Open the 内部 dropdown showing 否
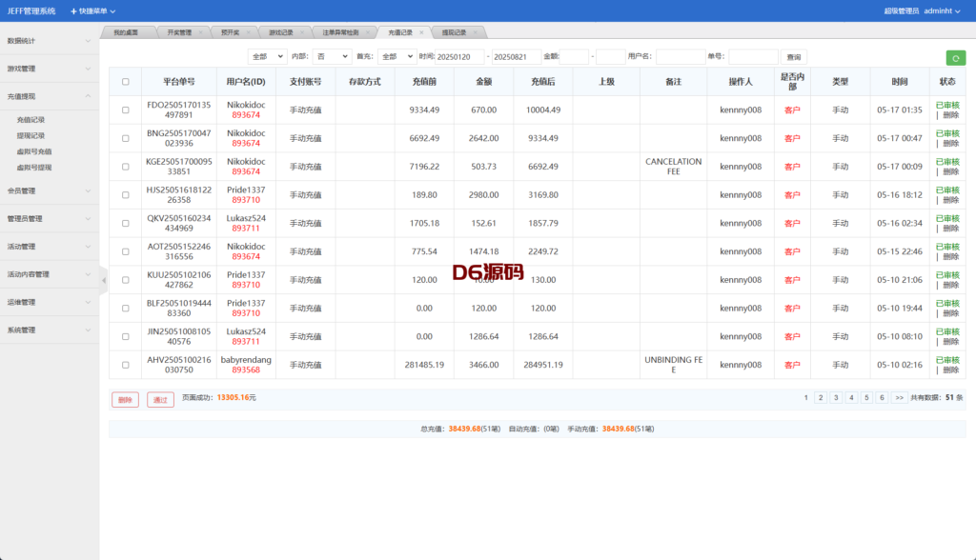The height and width of the screenshot is (560, 976). coord(332,57)
